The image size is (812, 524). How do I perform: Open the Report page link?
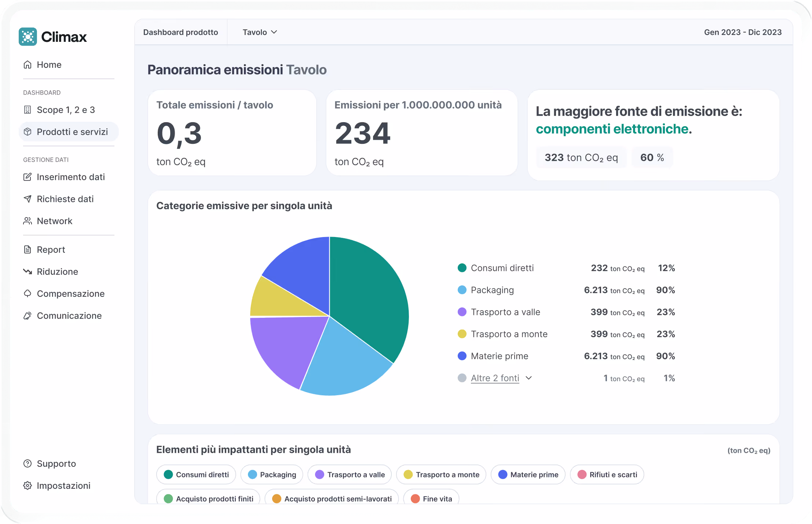(51, 250)
